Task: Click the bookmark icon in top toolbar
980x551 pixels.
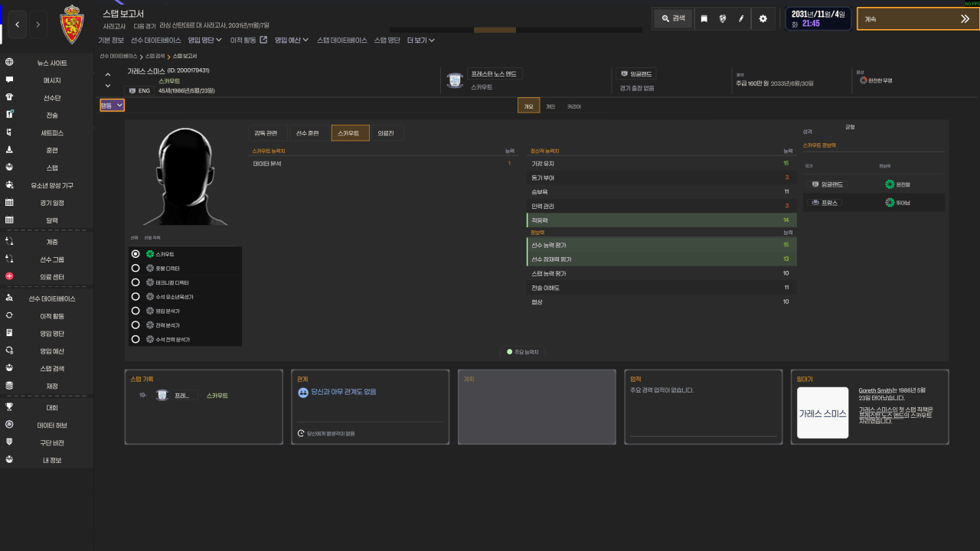Action: tap(704, 18)
